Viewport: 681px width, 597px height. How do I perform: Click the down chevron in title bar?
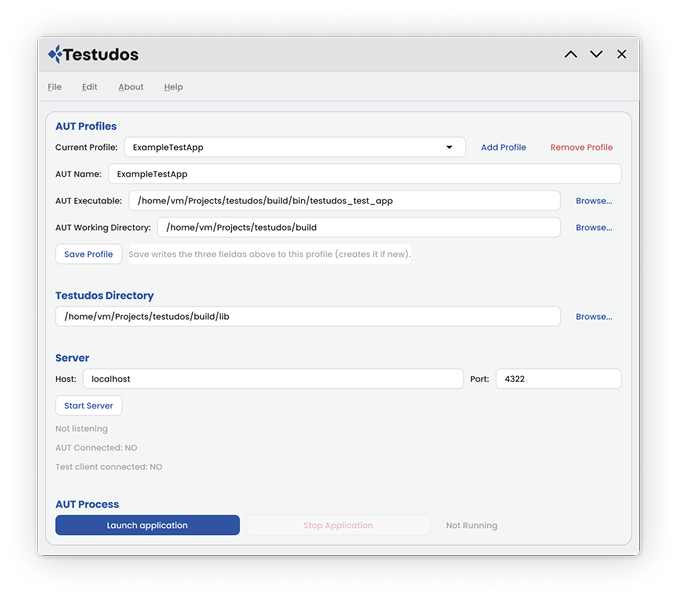point(596,54)
